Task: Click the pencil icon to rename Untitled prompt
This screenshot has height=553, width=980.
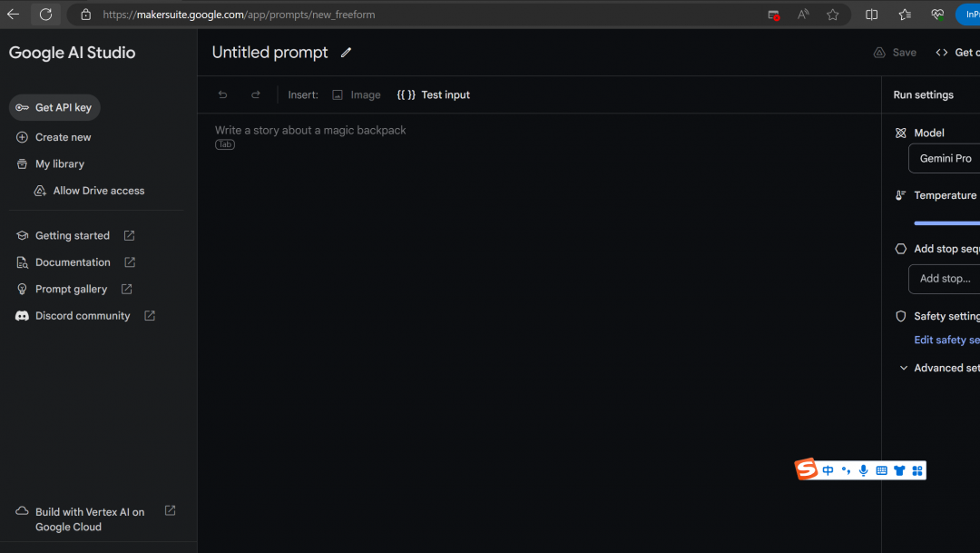Action: (x=346, y=53)
